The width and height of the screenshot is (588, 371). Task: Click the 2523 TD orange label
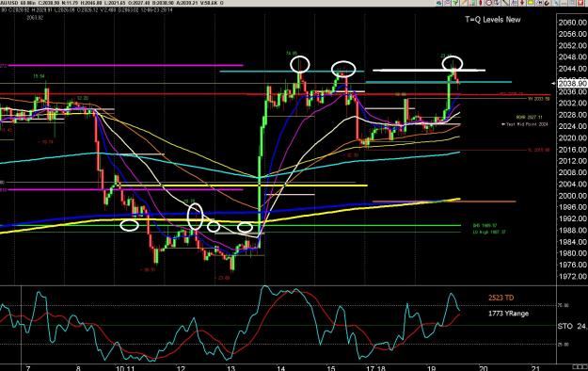(x=501, y=298)
